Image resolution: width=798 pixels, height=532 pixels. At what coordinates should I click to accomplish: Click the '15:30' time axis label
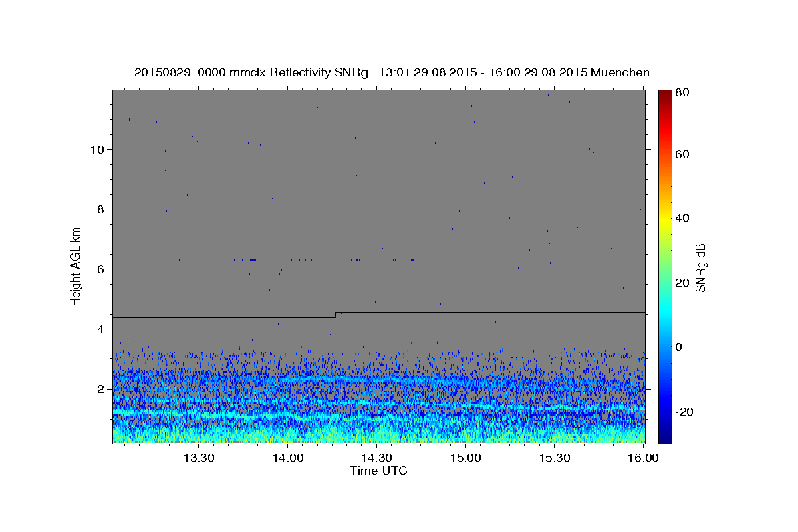click(x=555, y=458)
